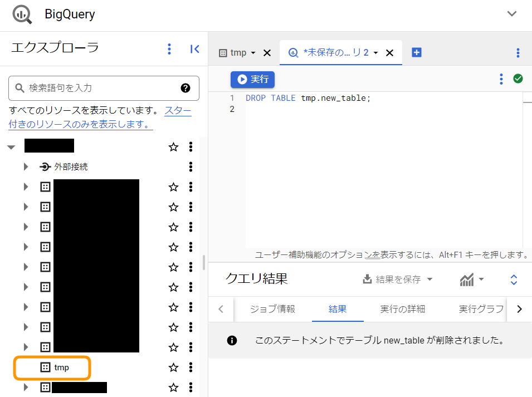Show more result tabs with the right arrow
Viewport: 532px width, 397px height.
click(519, 309)
